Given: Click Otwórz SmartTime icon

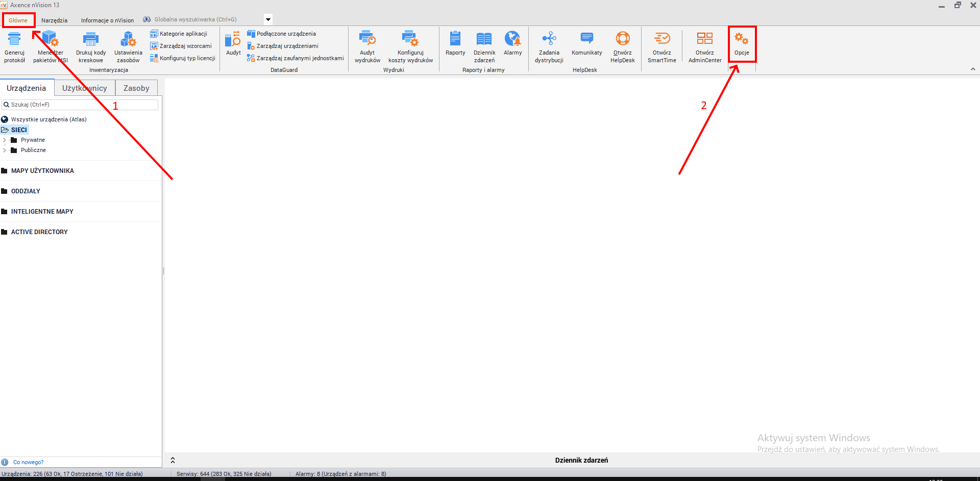Looking at the screenshot, I should pyautogui.click(x=661, y=39).
